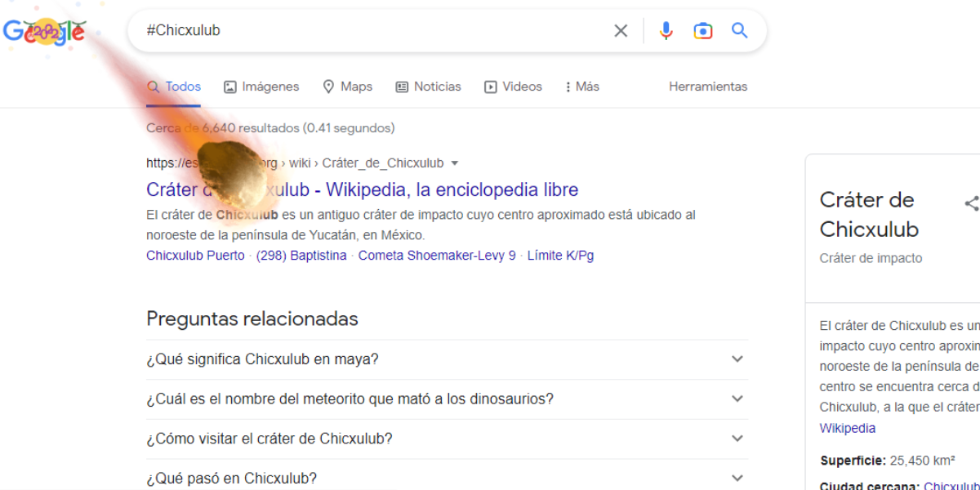The height and width of the screenshot is (490, 980).
Task: Click the 'Cerca de 6,640 resultados' count text
Action: (x=223, y=128)
